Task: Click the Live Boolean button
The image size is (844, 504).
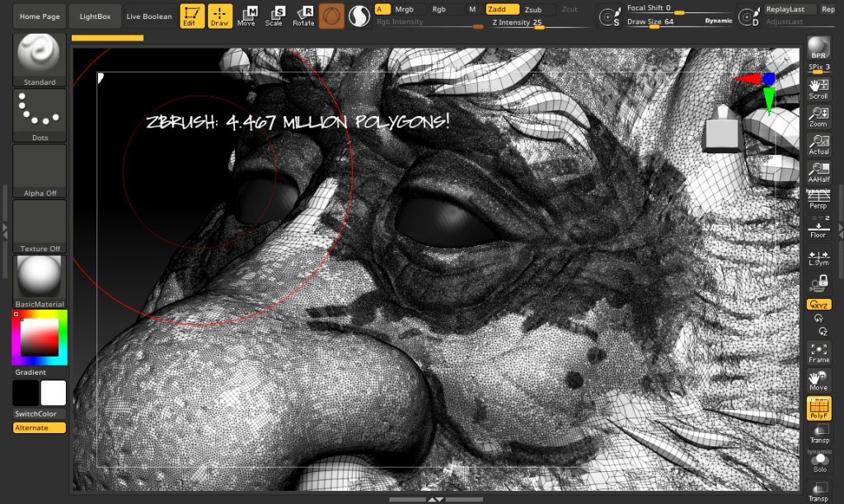Action: pos(149,16)
